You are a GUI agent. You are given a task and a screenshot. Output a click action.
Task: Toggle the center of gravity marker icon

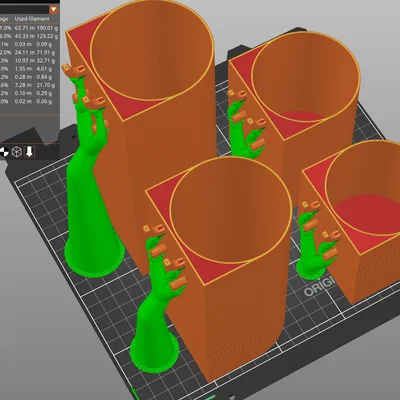pos(4,152)
